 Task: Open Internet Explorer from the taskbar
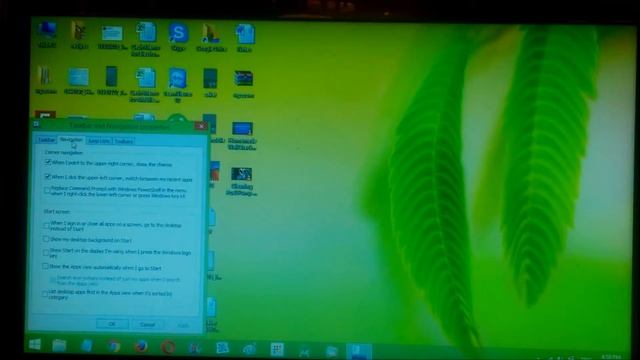(x=249, y=349)
